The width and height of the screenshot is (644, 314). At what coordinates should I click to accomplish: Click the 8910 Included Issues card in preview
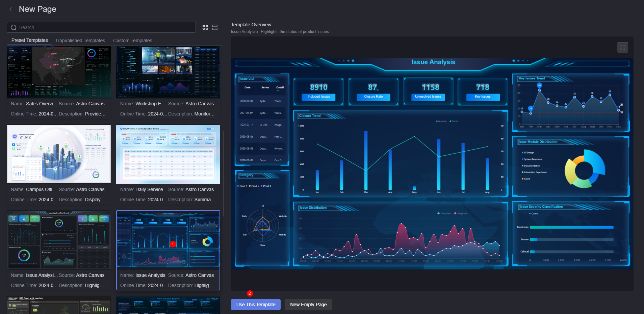pyautogui.click(x=318, y=92)
